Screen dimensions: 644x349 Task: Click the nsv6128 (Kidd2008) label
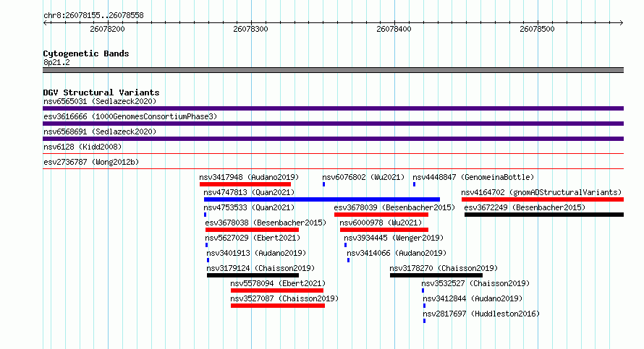pyautogui.click(x=82, y=147)
